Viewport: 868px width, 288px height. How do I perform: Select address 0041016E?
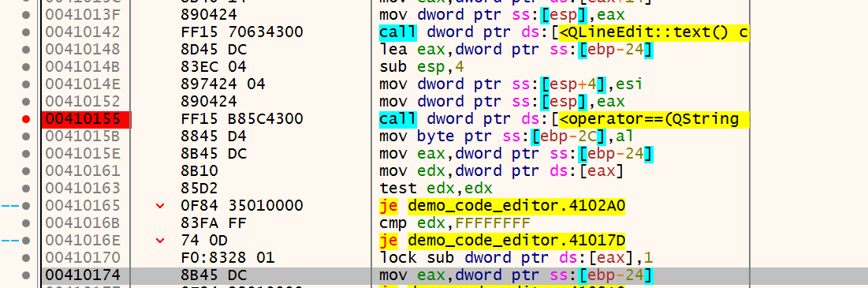[x=82, y=241]
